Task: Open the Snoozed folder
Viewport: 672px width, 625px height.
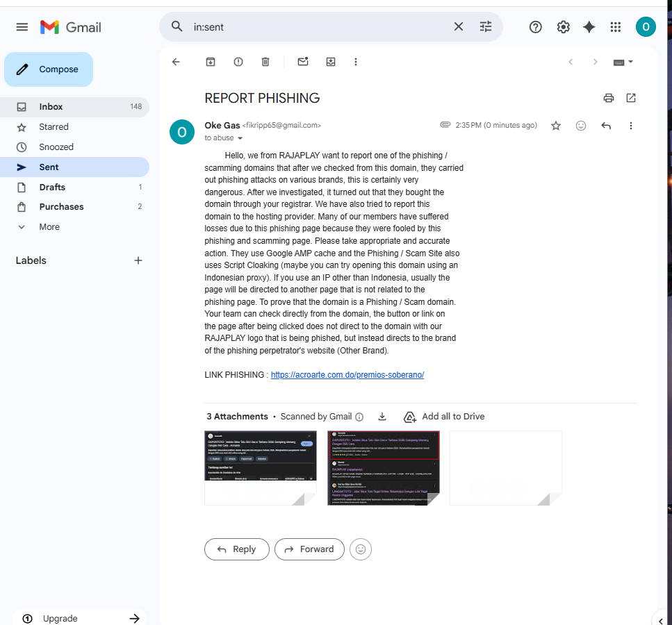Action: coord(74,147)
